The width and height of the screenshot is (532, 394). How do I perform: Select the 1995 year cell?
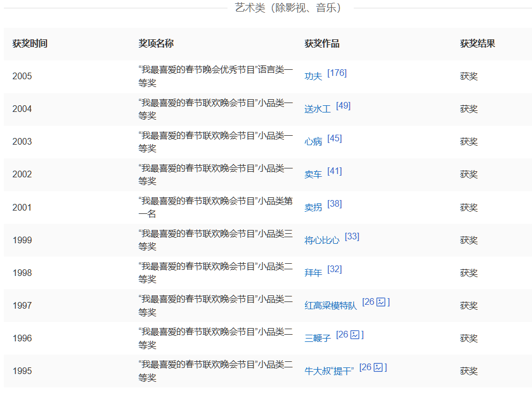coord(22,371)
